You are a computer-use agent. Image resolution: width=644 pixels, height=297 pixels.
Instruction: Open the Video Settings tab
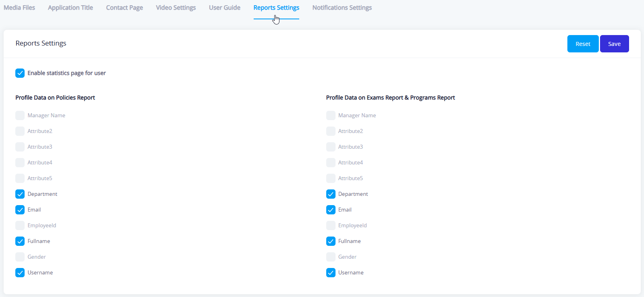(176, 8)
